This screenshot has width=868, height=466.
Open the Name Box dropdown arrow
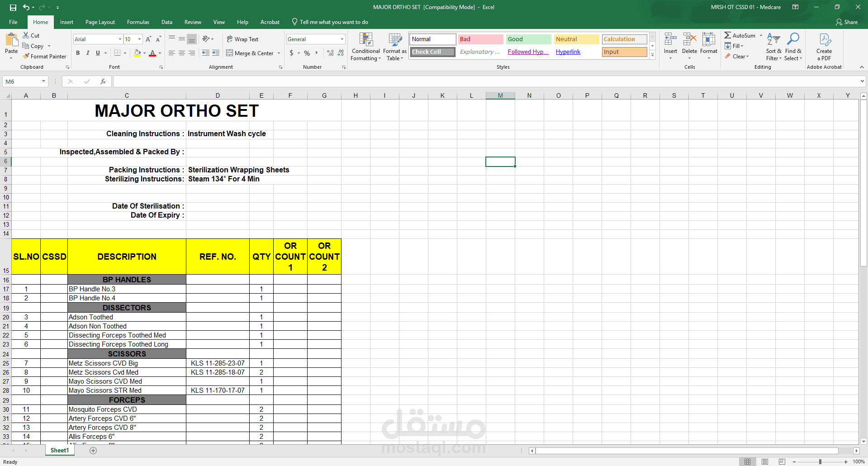pyautogui.click(x=43, y=81)
